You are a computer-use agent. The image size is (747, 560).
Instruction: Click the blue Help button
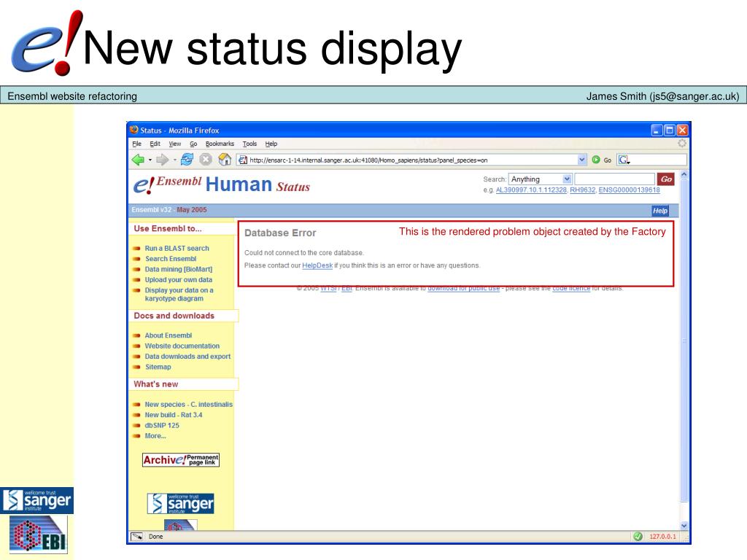click(660, 211)
